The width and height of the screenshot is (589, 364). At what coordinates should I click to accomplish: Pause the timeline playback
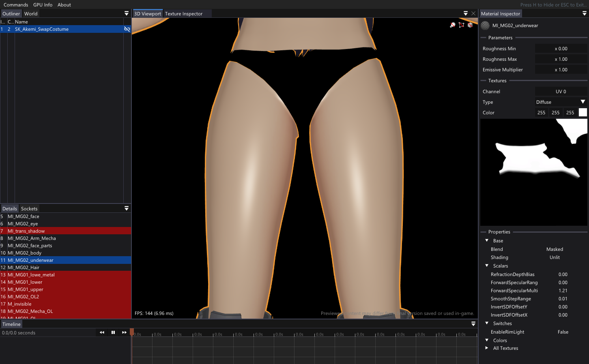coord(113,332)
